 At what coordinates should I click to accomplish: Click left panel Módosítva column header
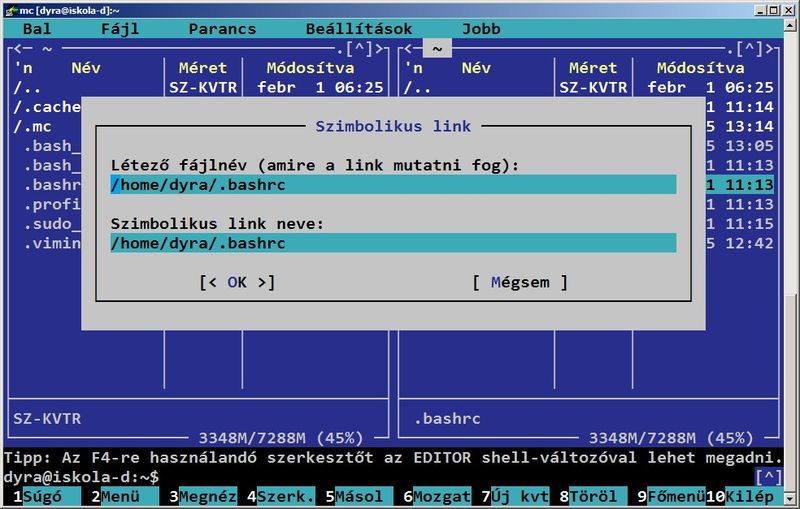click(310, 68)
